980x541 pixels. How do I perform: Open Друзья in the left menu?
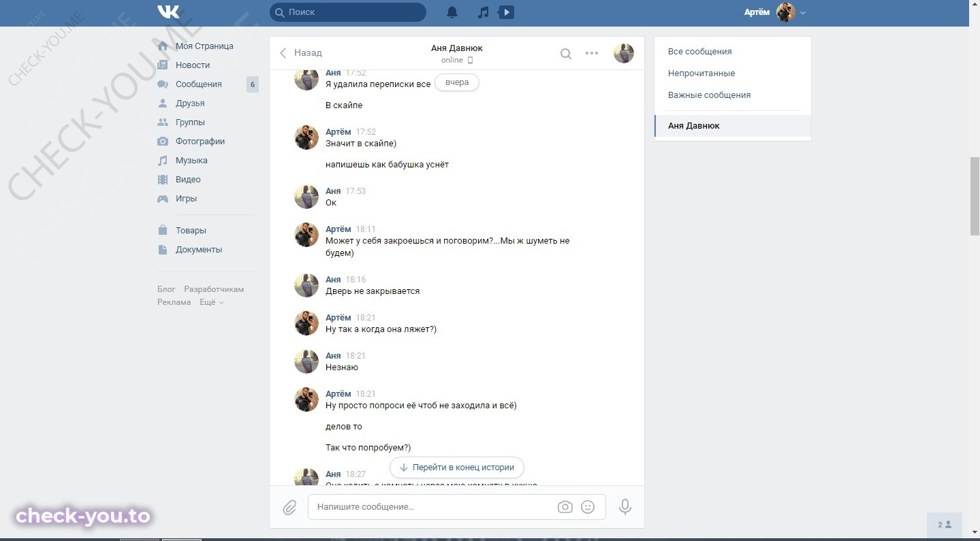[x=190, y=103]
